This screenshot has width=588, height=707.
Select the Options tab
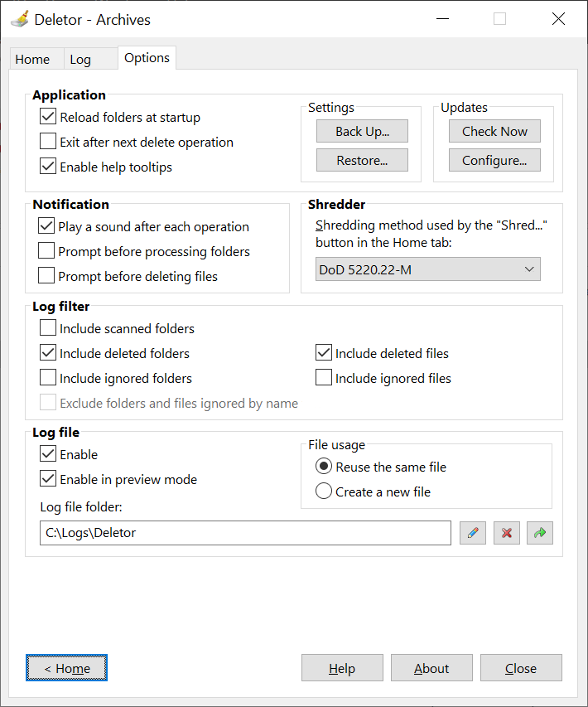[147, 58]
